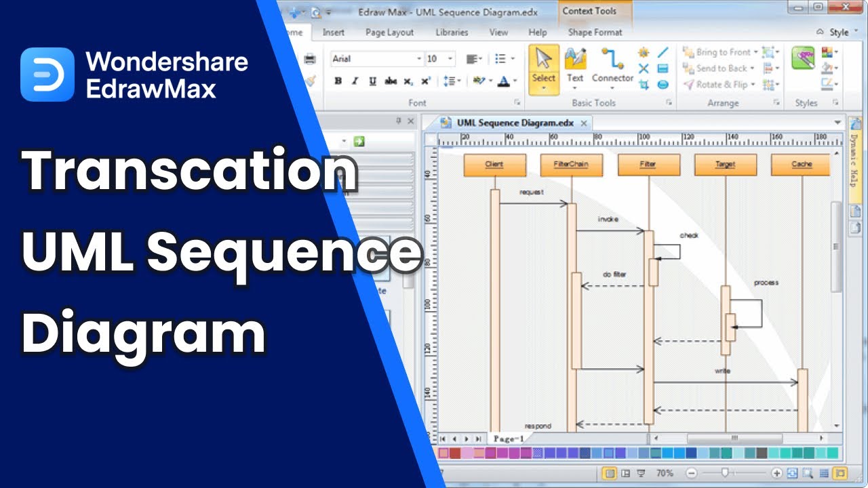Toggle Bold formatting
Image resolution: width=868 pixels, height=488 pixels.
click(x=338, y=81)
